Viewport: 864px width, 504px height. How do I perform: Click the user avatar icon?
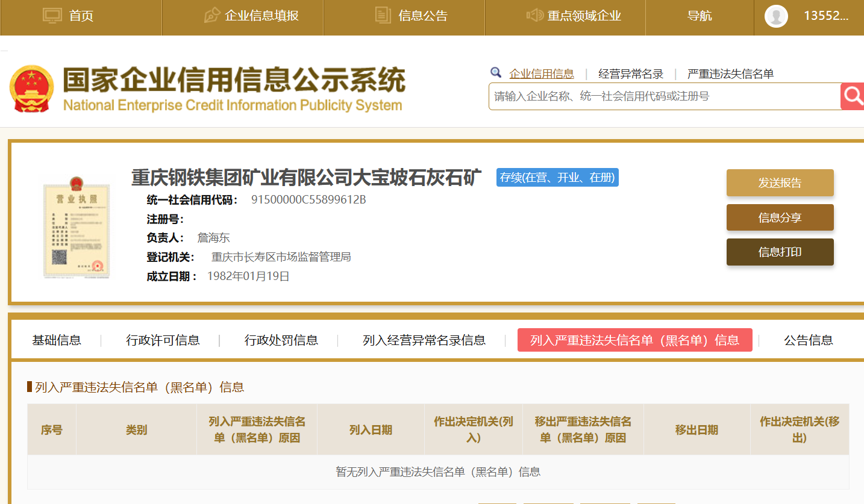(x=776, y=16)
